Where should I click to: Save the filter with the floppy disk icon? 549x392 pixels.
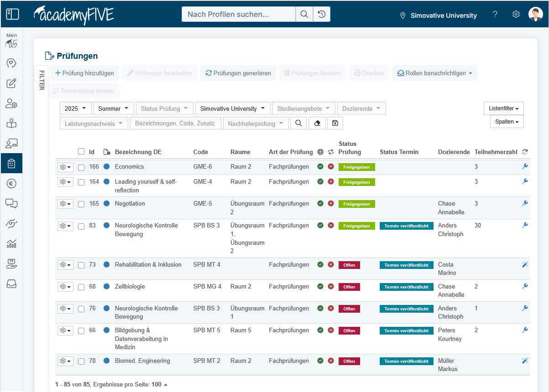click(335, 123)
